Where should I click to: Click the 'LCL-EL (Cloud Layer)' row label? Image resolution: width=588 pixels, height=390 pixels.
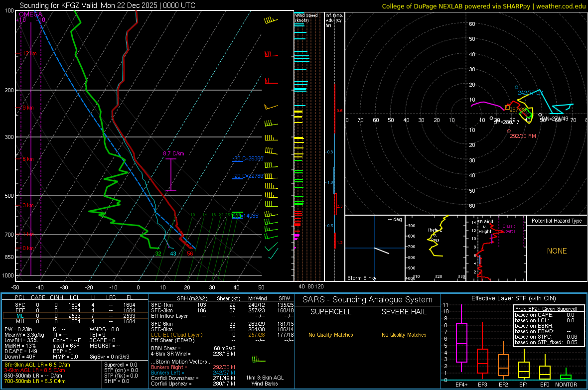point(176,335)
